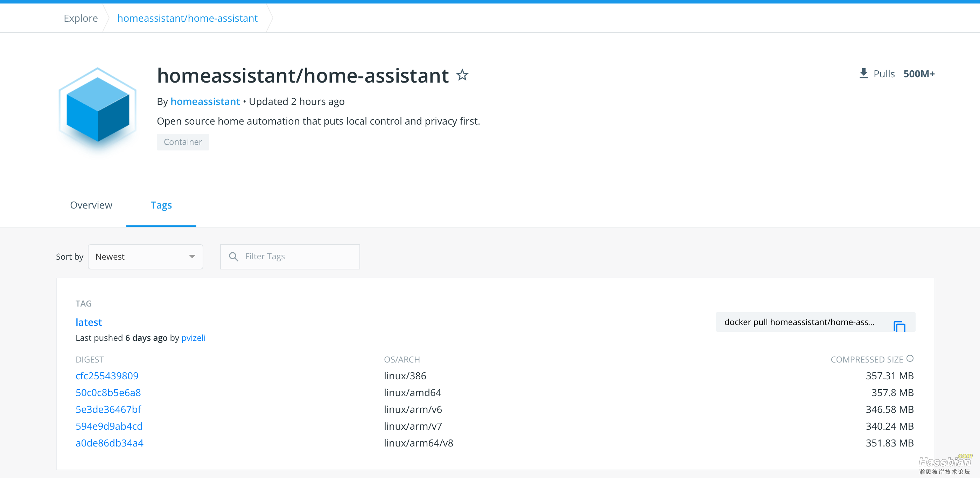The image size is (980, 478).
Task: Open homeassistant/home-assistant breadcrumb link
Action: [x=187, y=18]
